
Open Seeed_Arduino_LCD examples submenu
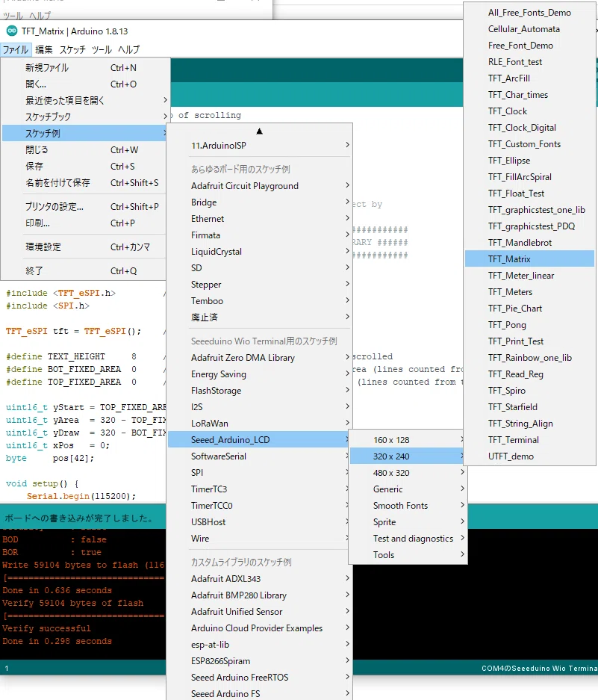click(x=260, y=440)
